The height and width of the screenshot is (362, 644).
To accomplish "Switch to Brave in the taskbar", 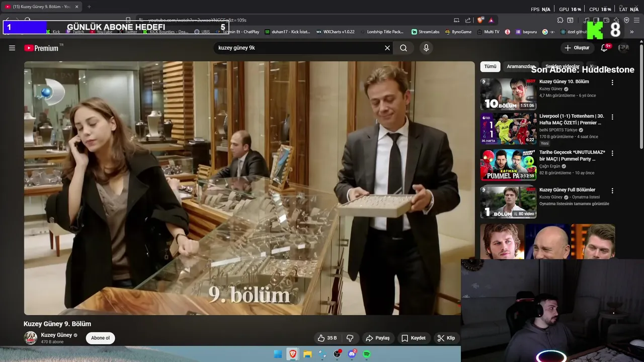I will click(x=293, y=354).
